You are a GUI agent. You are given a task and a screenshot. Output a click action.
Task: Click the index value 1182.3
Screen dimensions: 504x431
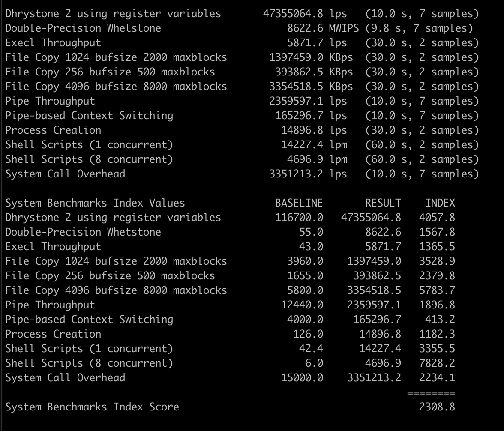tap(437, 334)
